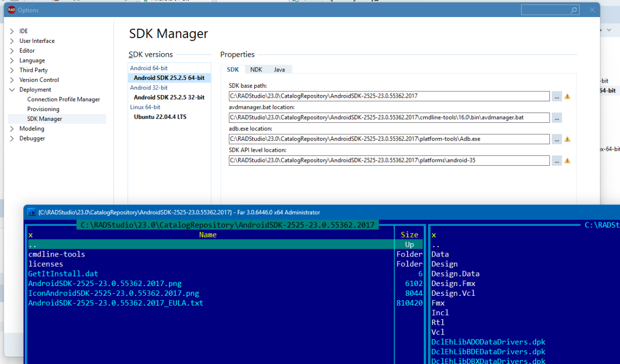
Task: Collapse the Deployment tree node
Action: click(12, 90)
